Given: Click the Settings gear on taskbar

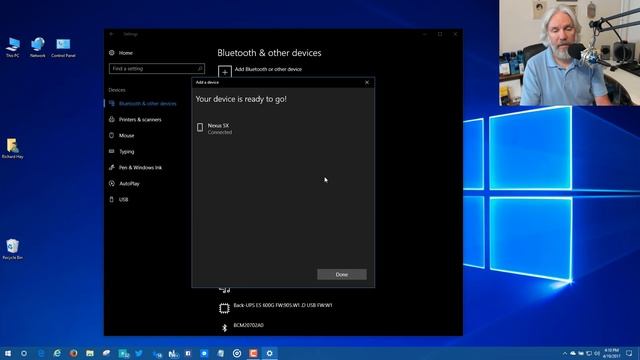Looking at the screenshot, I should tap(269, 353).
